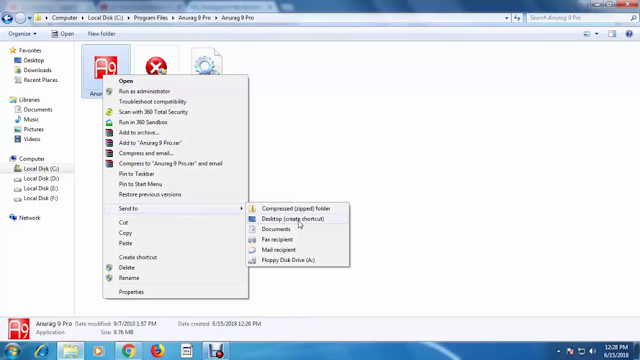The width and height of the screenshot is (640, 360).
Task: Click the New folder toolbar button
Action: tap(102, 34)
